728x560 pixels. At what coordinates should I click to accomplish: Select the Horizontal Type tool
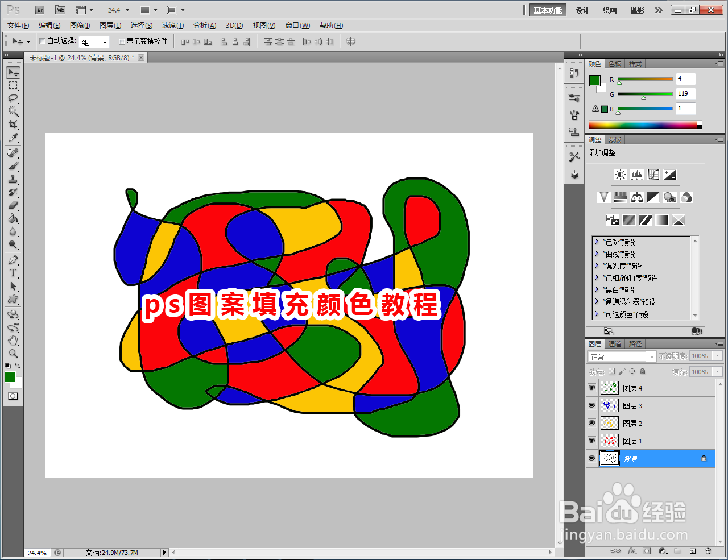point(13,273)
